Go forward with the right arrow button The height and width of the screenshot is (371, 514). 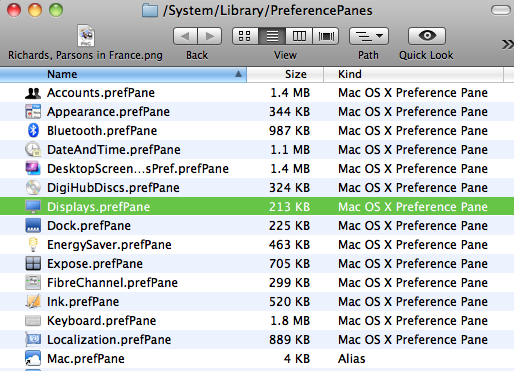click(x=210, y=36)
